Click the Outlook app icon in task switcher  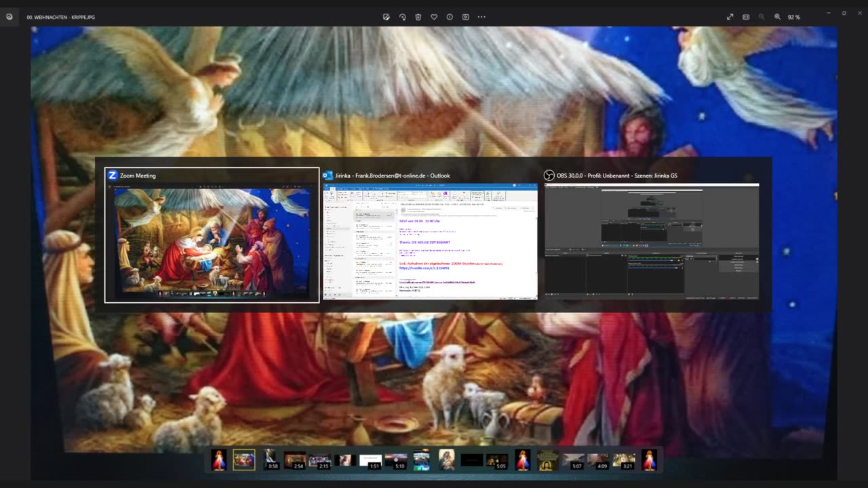coord(328,176)
